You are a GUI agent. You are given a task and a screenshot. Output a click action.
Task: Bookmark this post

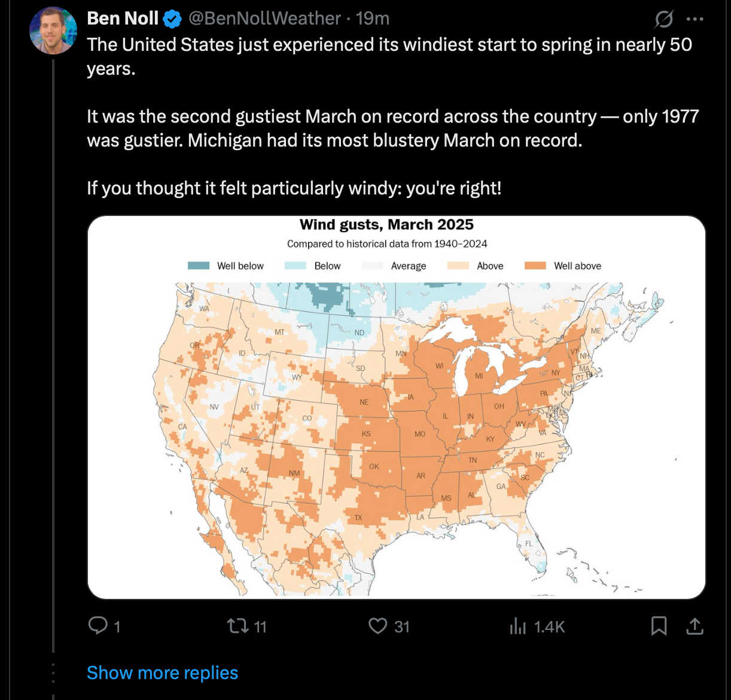point(659,626)
